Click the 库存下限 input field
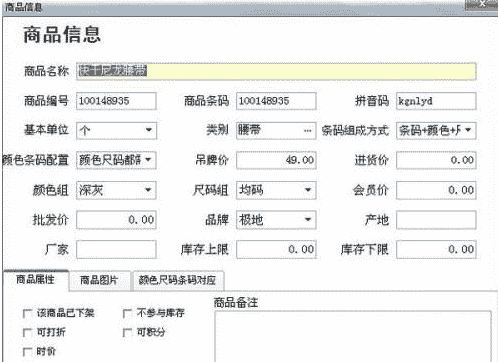 (x=436, y=249)
